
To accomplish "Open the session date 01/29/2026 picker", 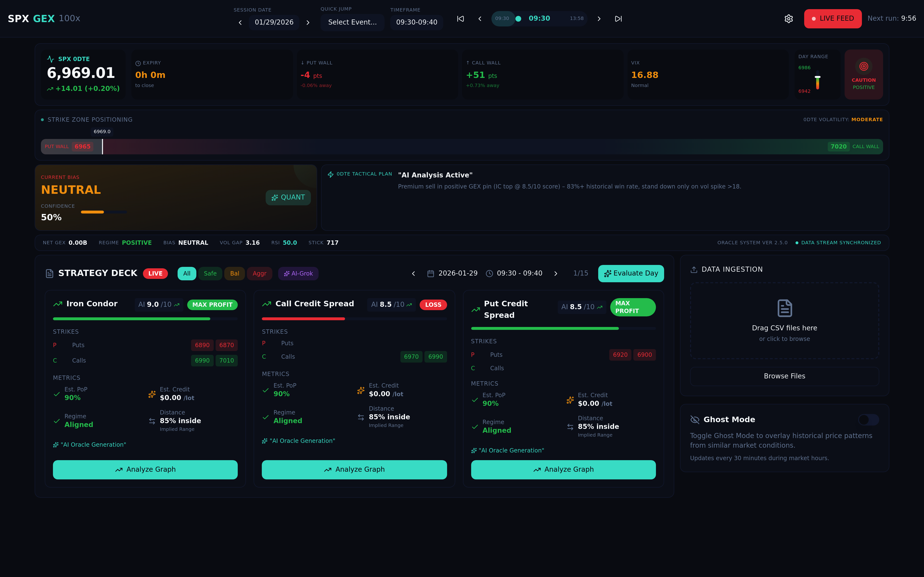I will (x=274, y=23).
